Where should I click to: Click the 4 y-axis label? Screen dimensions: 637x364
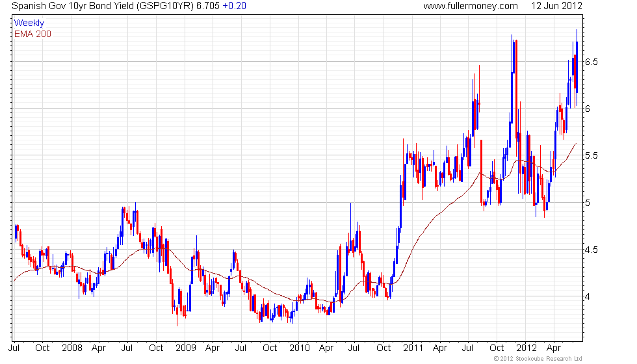tap(588, 296)
